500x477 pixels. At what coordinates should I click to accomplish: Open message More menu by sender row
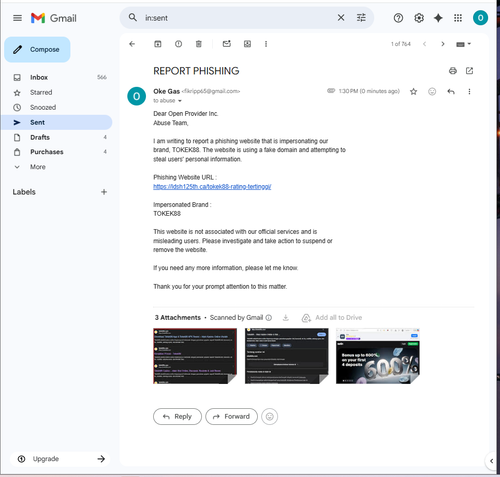[469, 91]
